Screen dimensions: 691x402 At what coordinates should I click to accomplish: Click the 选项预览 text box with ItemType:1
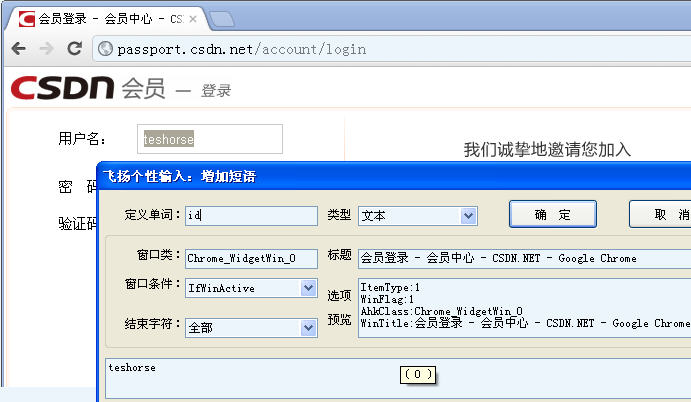(x=524, y=308)
